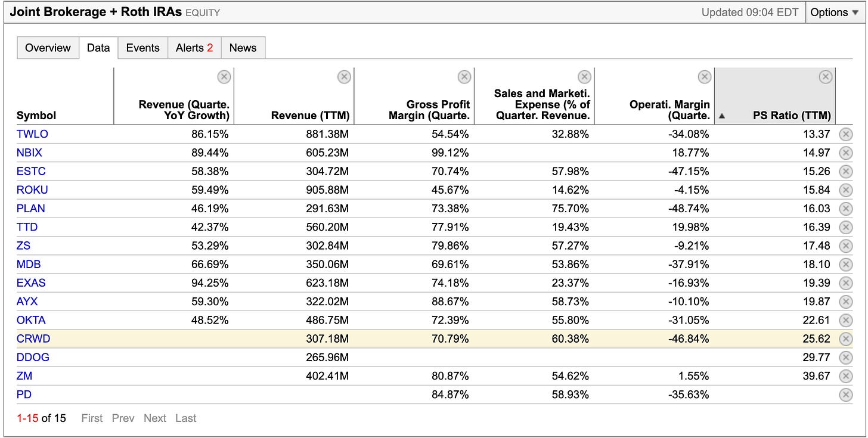The width and height of the screenshot is (868, 438).
Task: Open the ZS symbol link
Action: [x=23, y=246]
